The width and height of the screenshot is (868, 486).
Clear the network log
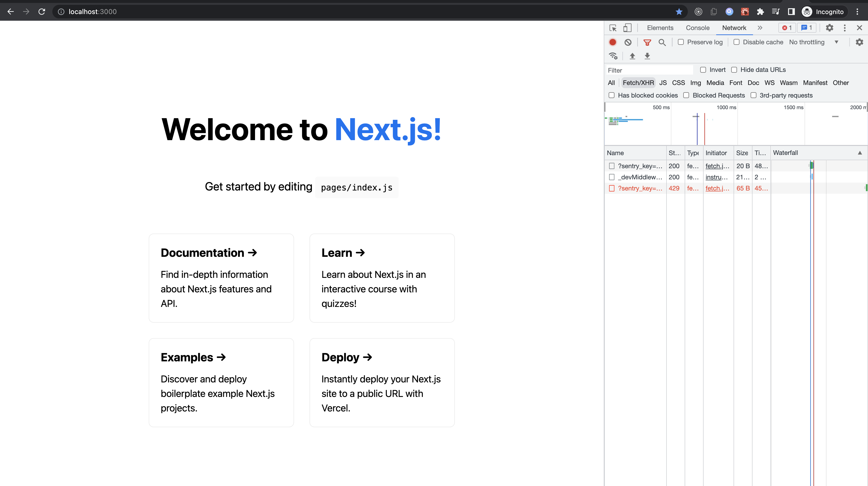[628, 42]
